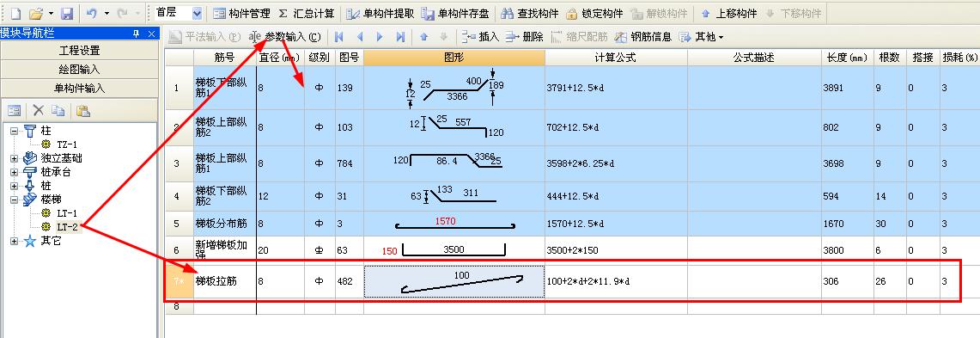The height and width of the screenshot is (338, 980).
Task: Delete selected component with X icon
Action: coord(38,111)
